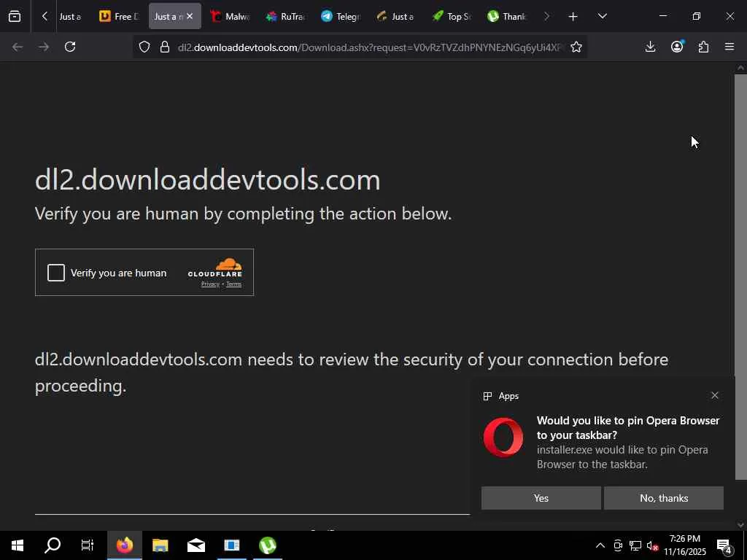This screenshot has width=747, height=560.
Task: Open Mail app from taskbar
Action: (x=196, y=545)
